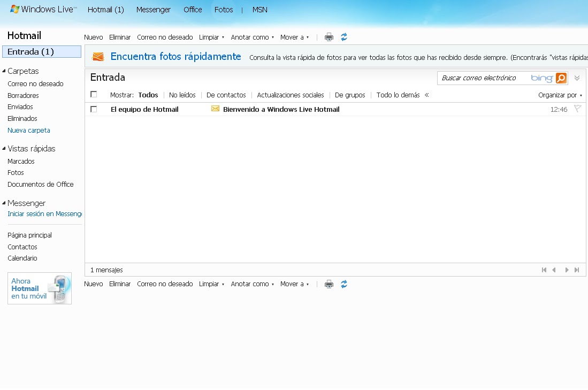Flag the Bienvenido a Windows Live Hotmail message

pyautogui.click(x=577, y=109)
